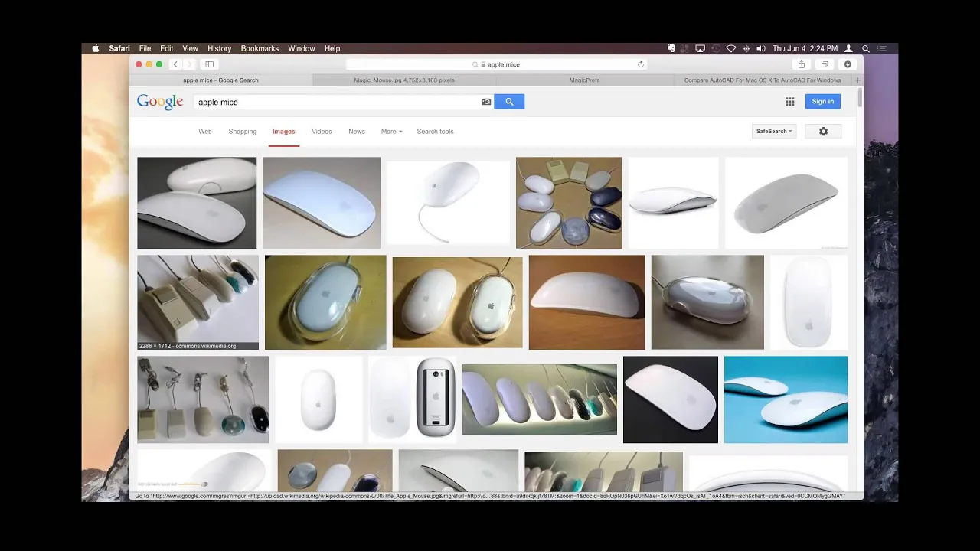Open thumbnail of mice arranged in circle
980x551 pixels.
[x=569, y=203]
